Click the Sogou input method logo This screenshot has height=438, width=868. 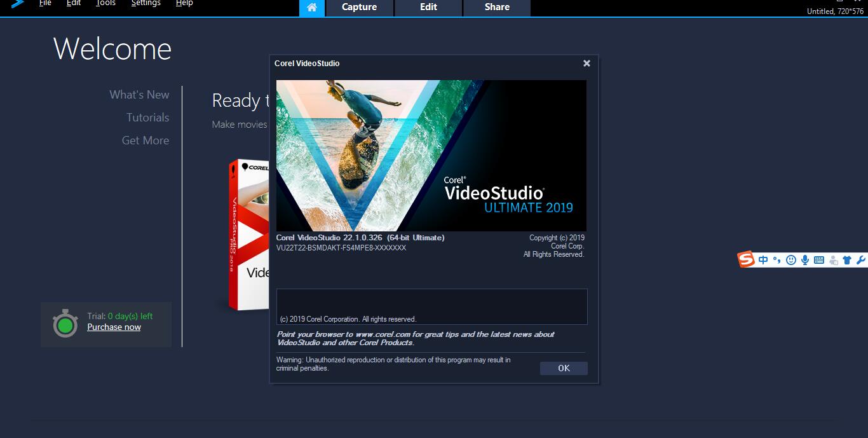point(746,259)
